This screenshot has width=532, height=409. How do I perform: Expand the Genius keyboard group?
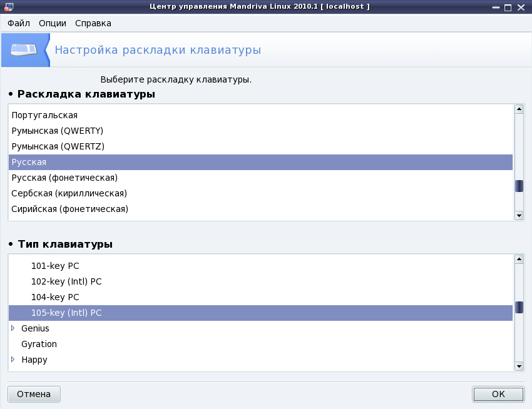point(13,328)
